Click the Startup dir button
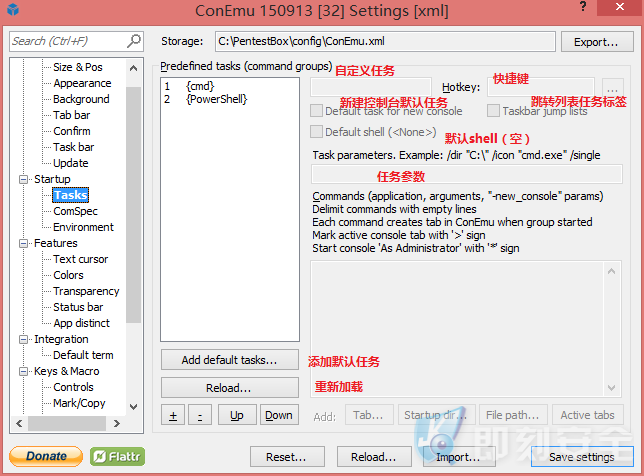 pos(436,415)
